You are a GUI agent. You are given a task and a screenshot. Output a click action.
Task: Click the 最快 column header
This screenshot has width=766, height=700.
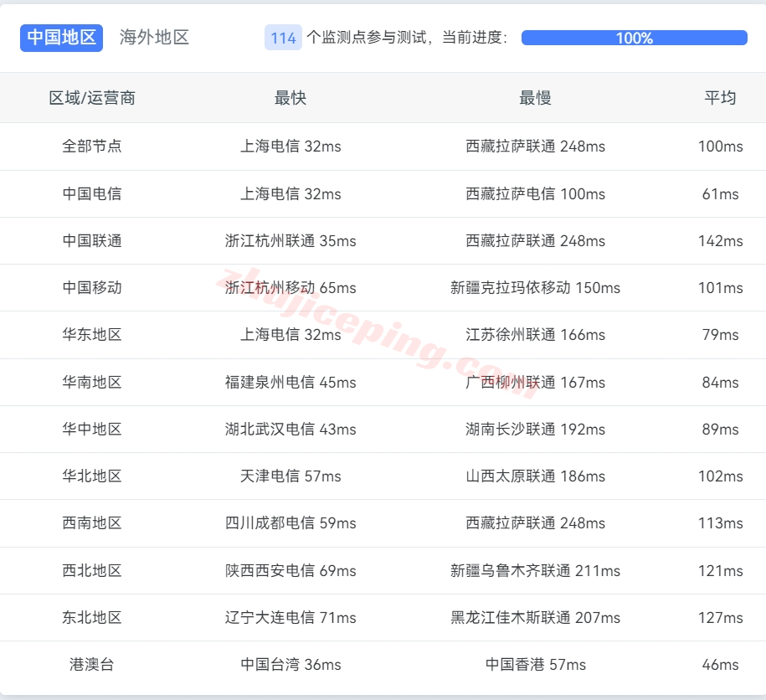click(290, 98)
